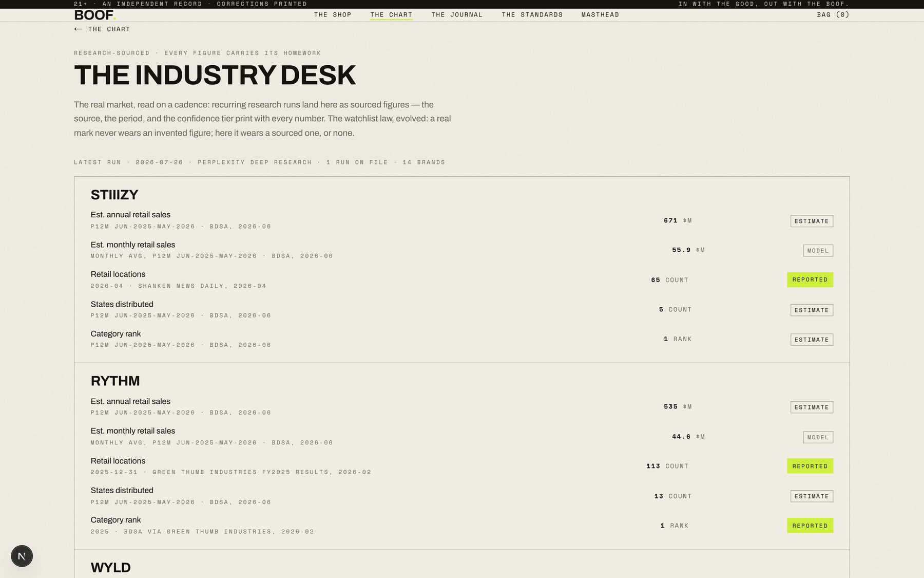Click ESTIMATE badge for RYTHM annual retail sales
The height and width of the screenshot is (578, 924).
click(x=812, y=407)
